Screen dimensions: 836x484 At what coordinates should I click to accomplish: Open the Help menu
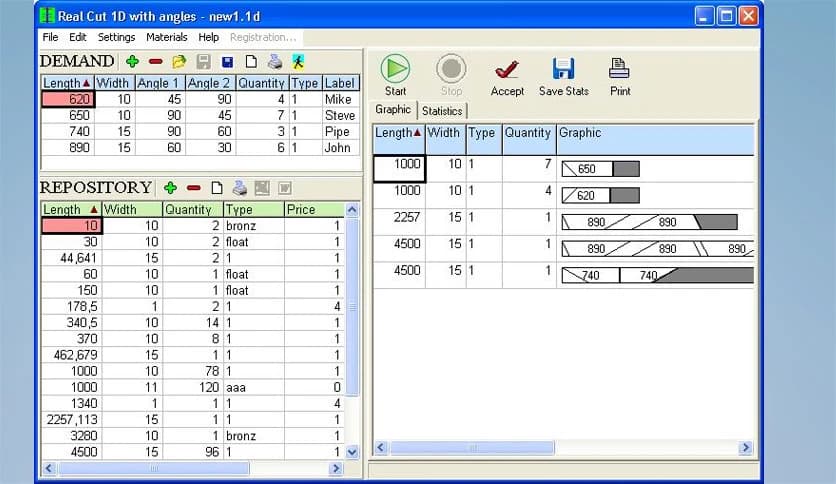tap(208, 37)
